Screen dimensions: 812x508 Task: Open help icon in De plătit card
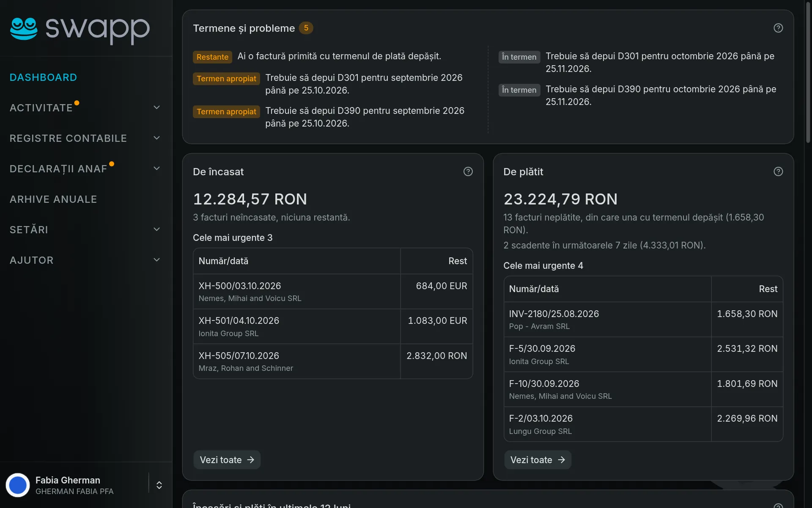pyautogui.click(x=778, y=171)
